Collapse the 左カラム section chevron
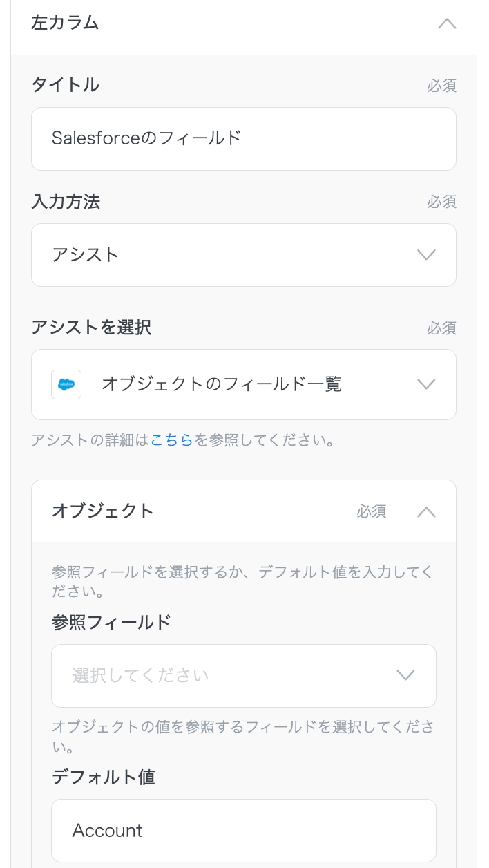Image resolution: width=489 pixels, height=868 pixels. coord(447,23)
